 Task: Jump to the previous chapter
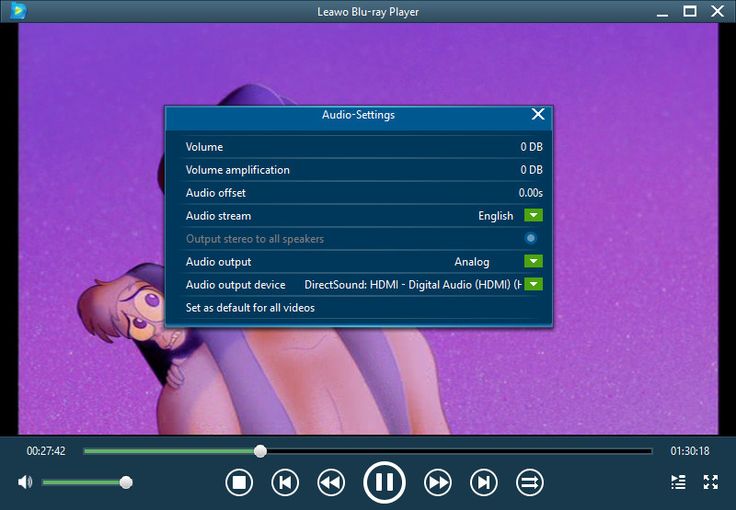click(x=285, y=482)
